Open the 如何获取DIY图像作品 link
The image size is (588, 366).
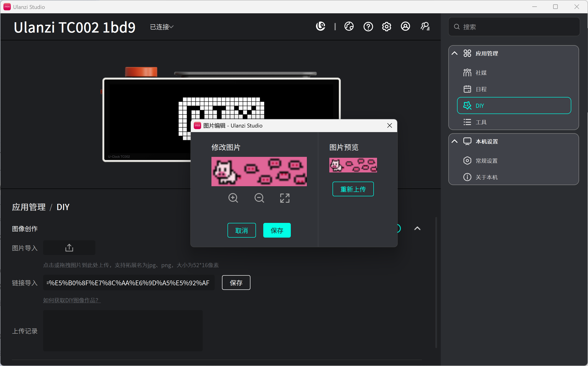[x=72, y=300]
